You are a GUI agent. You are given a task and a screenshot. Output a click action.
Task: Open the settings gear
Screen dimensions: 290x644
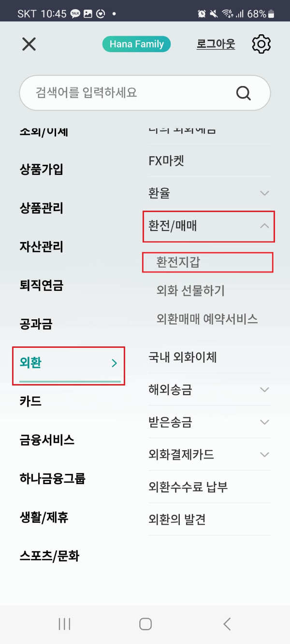click(261, 43)
